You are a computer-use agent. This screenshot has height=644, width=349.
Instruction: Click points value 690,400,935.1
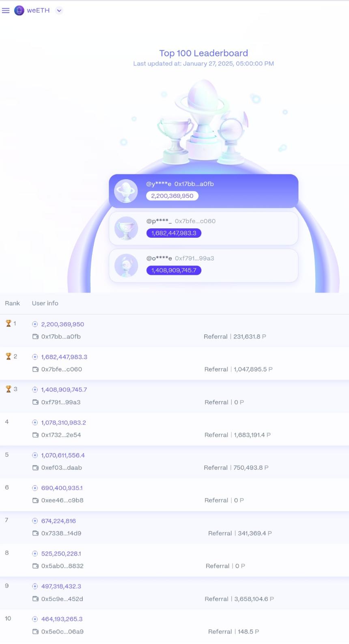click(62, 488)
